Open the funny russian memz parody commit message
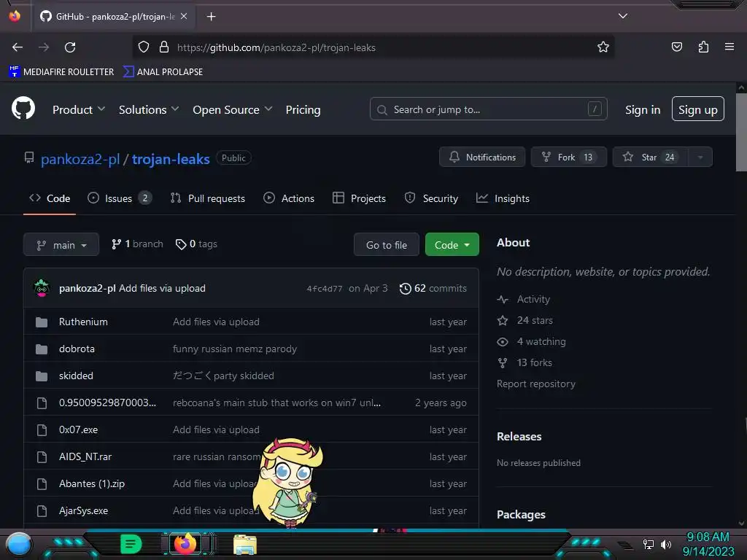Viewport: 747px width, 560px height. pyautogui.click(x=235, y=349)
